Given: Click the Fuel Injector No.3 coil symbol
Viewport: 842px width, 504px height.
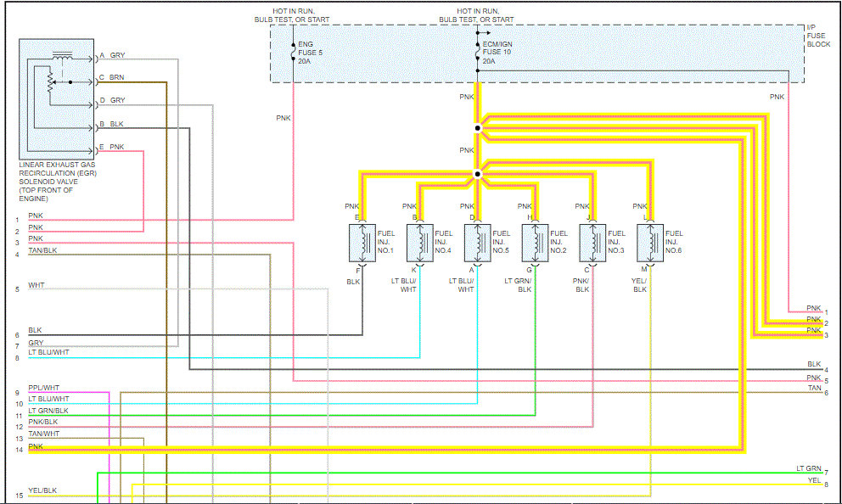Looking at the screenshot, I should point(592,243).
